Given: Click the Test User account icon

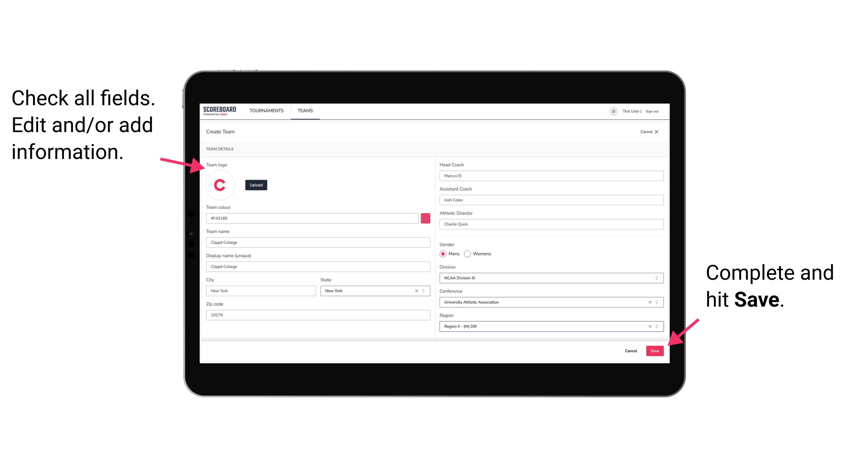Looking at the screenshot, I should [612, 111].
